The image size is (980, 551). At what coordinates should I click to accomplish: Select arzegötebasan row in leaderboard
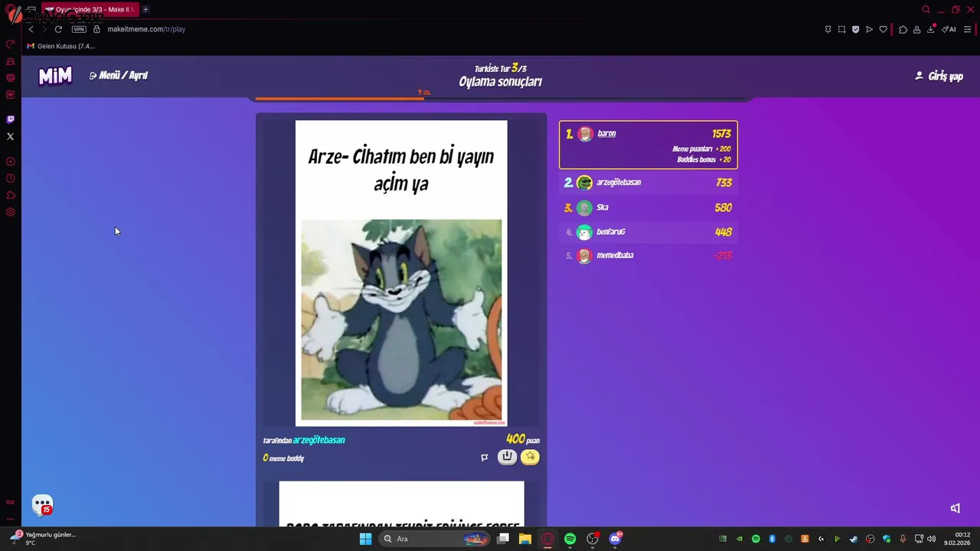tap(648, 183)
